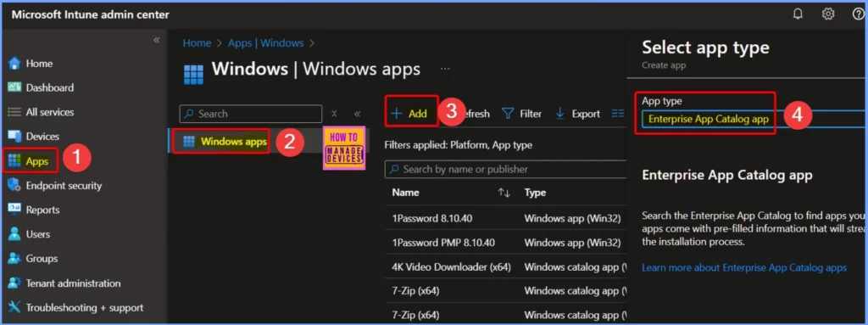Click Microsoft Intune admin center title
868x325 pixels.
click(90, 14)
